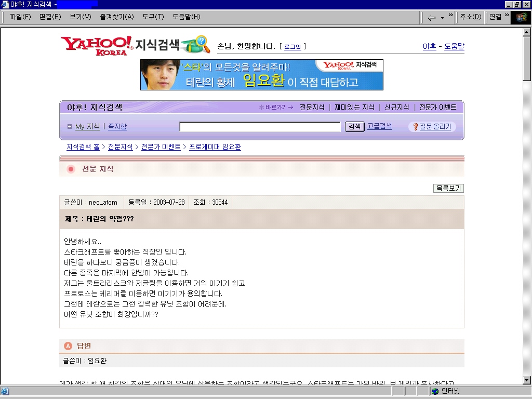532x399 pixels.
Task: Go to 전문지식 in the purple navigation bar
Action: coord(312,108)
